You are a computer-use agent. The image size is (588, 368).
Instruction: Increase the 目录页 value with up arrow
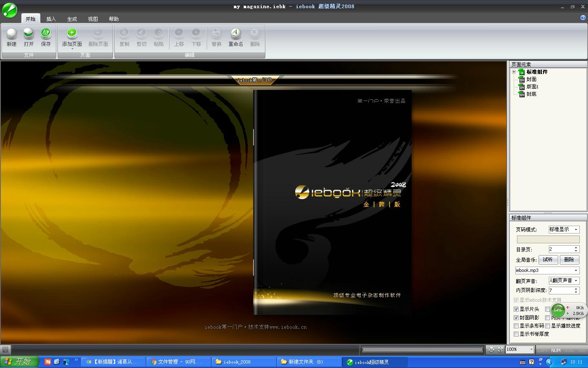(x=576, y=248)
